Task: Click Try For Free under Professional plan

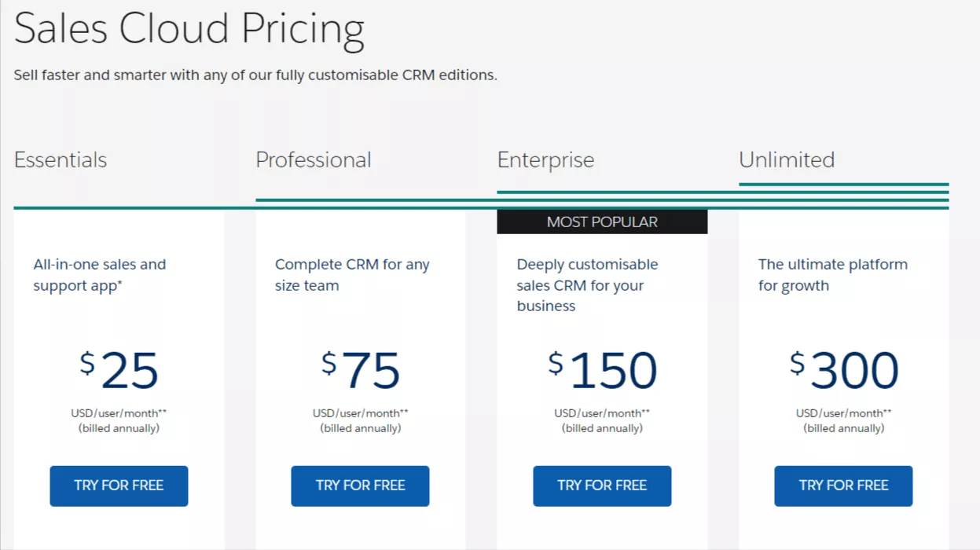Action: (360, 486)
